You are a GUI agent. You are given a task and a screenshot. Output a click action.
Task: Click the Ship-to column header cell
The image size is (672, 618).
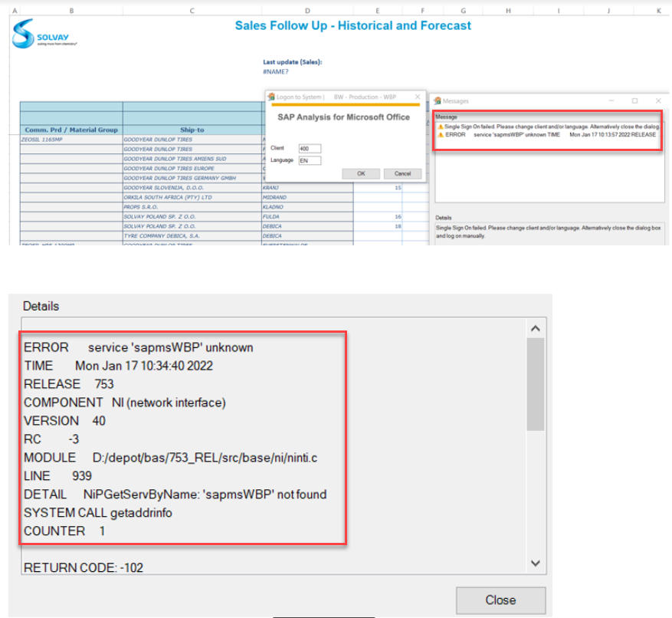(192, 130)
